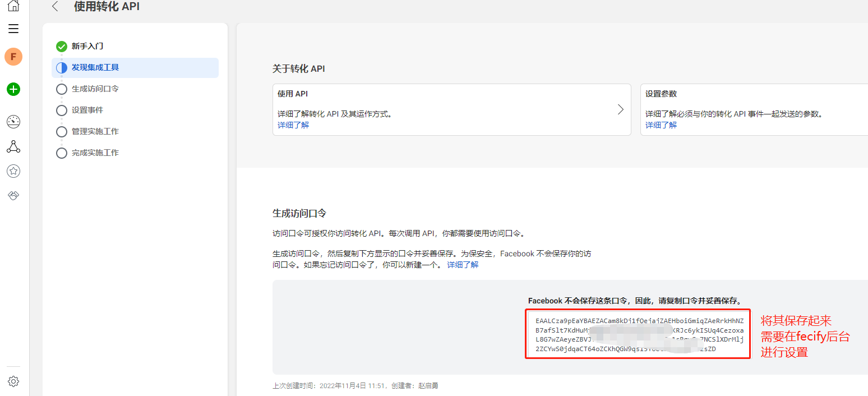Viewport: 868px width, 396px height.
Task: Expand the 使用 API card chevron
Action: click(620, 109)
